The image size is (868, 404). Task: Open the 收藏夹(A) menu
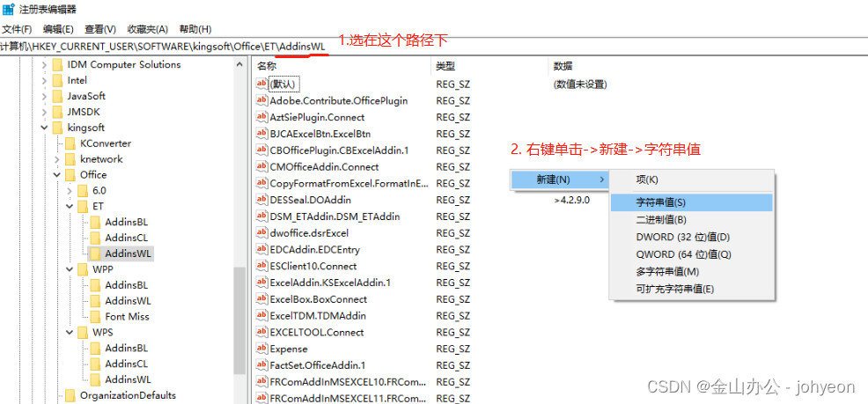(x=147, y=29)
